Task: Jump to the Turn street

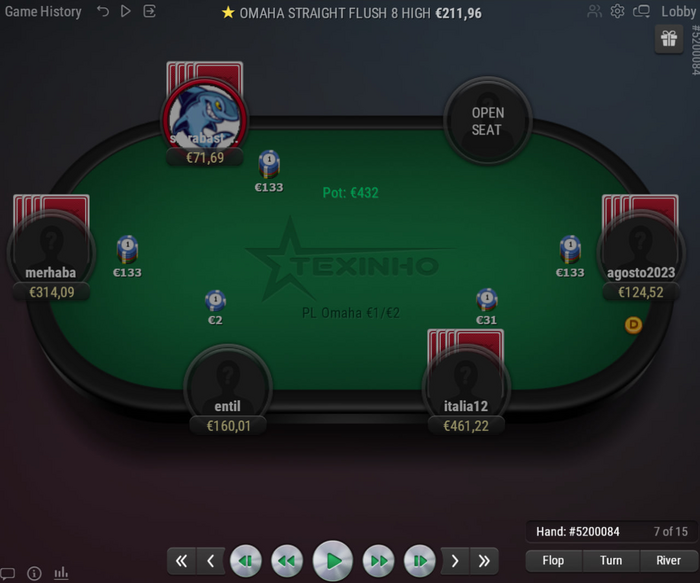Action: 611,561
